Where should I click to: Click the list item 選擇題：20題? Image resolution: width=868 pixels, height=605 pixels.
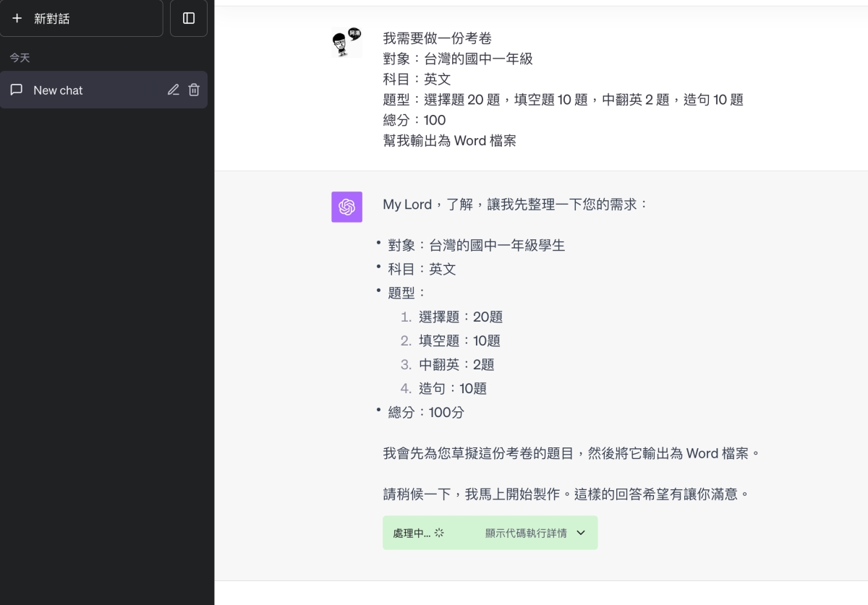tap(460, 317)
